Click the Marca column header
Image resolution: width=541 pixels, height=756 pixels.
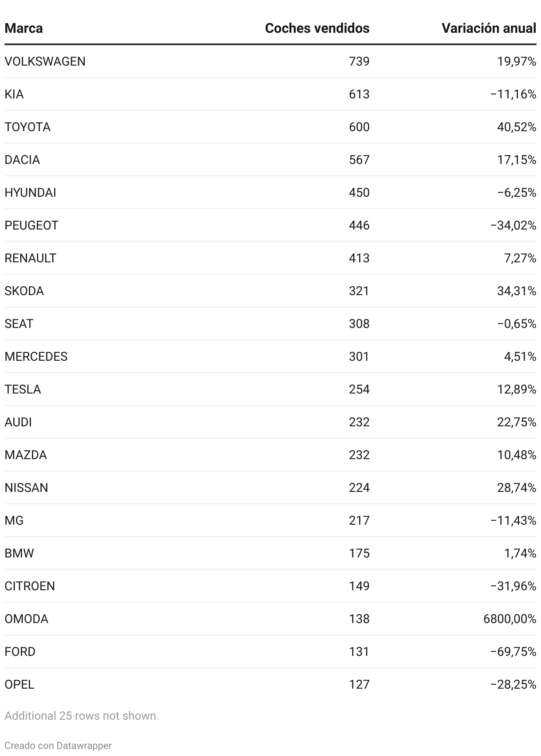pyautogui.click(x=24, y=28)
